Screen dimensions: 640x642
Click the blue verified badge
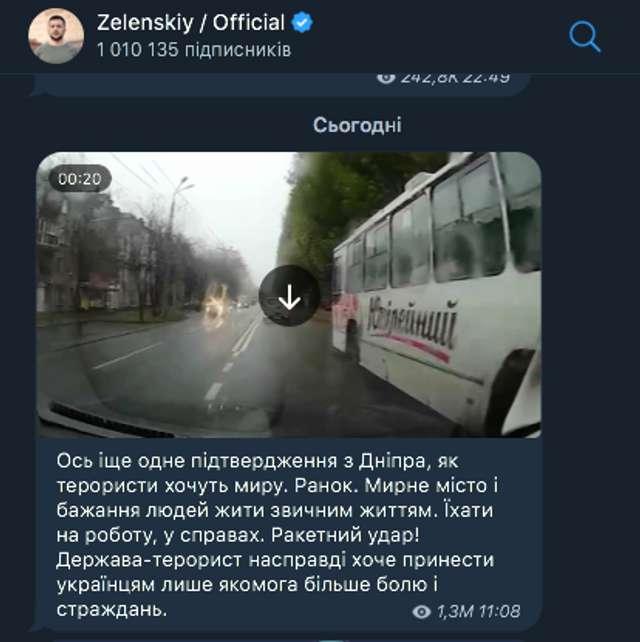pos(302,23)
